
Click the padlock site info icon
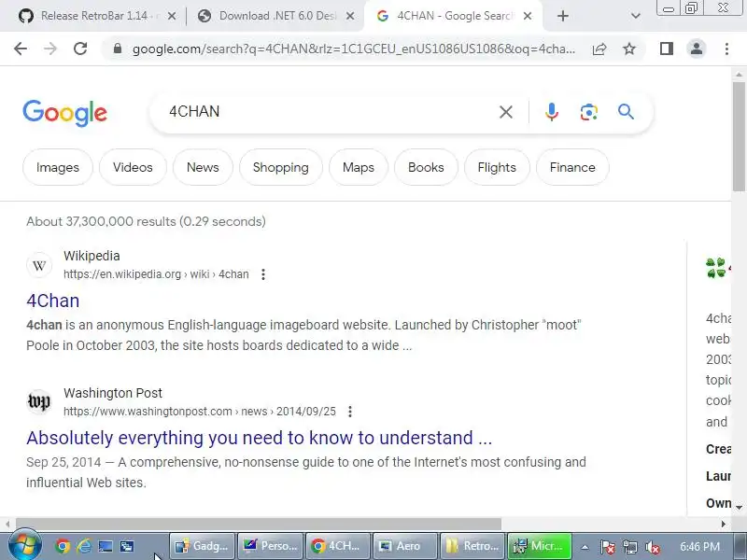[x=118, y=49]
